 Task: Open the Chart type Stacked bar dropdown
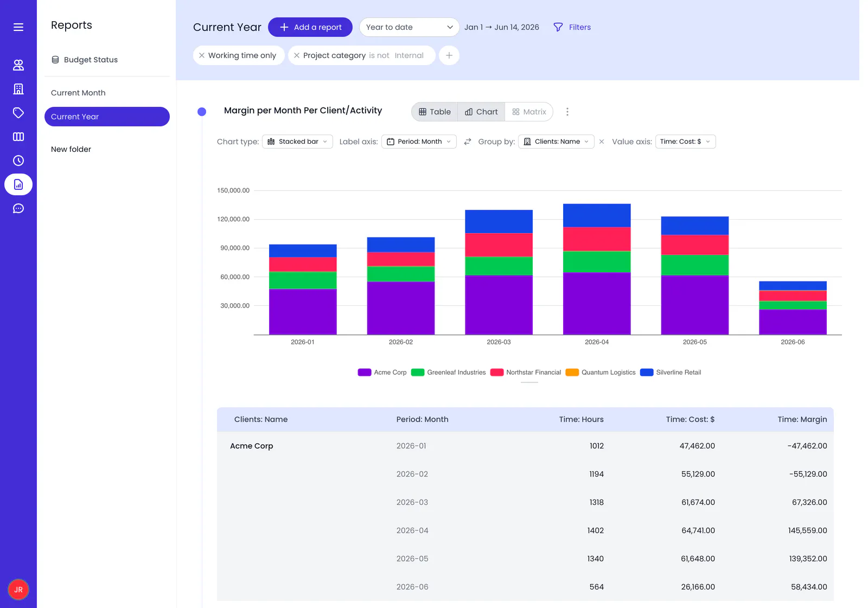(x=297, y=142)
